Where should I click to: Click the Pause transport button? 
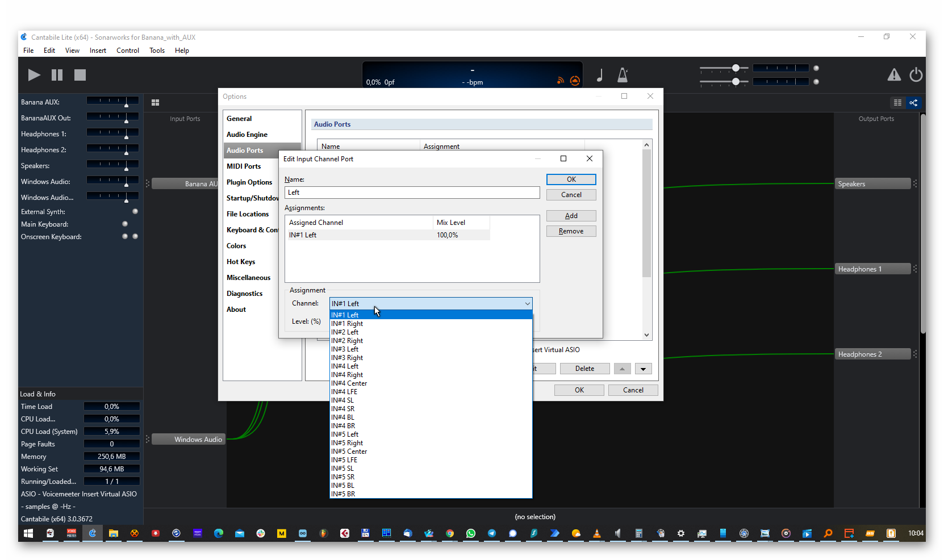[57, 75]
